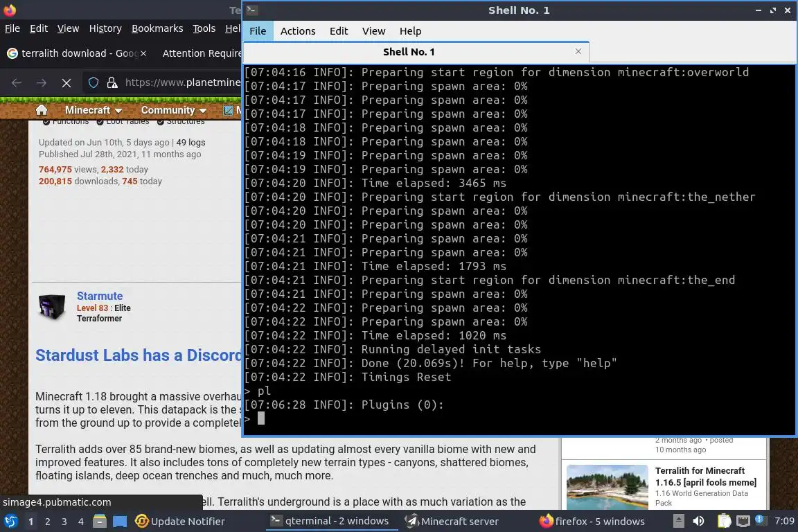Open 'Stardust Labs has a Discord' heading link
The width and height of the screenshot is (798, 532).
(139, 355)
